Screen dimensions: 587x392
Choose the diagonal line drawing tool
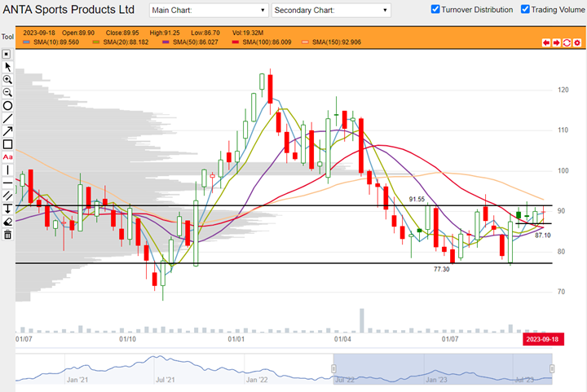(x=7, y=119)
